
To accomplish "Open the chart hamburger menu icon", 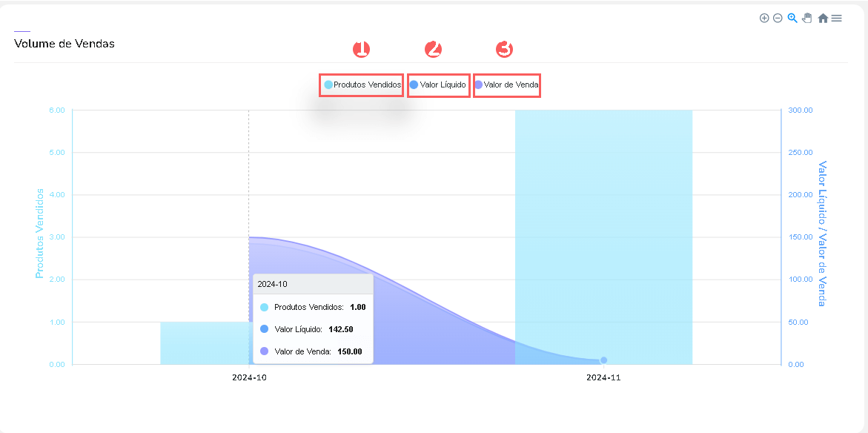I will pyautogui.click(x=836, y=18).
